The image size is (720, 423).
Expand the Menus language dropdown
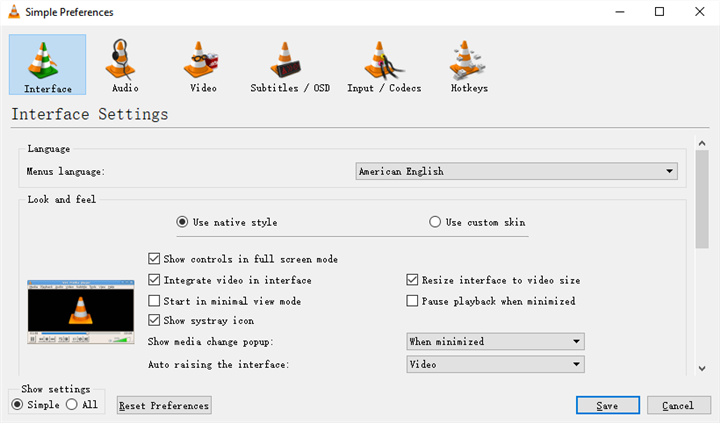pyautogui.click(x=516, y=171)
